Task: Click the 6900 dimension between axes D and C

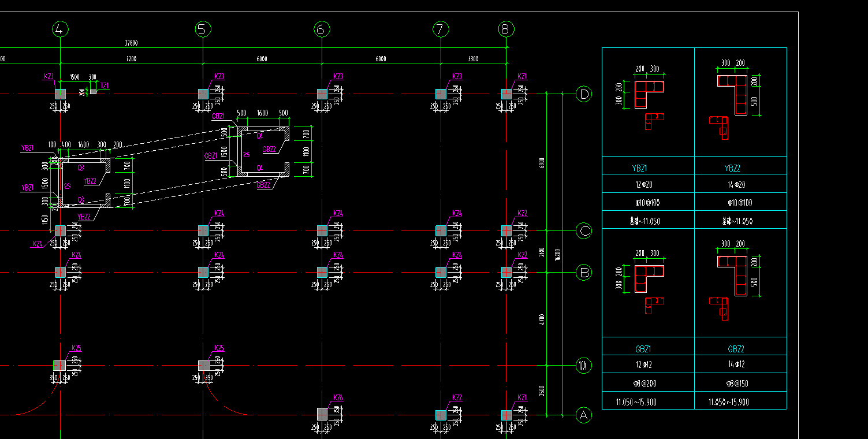Action: [542, 163]
